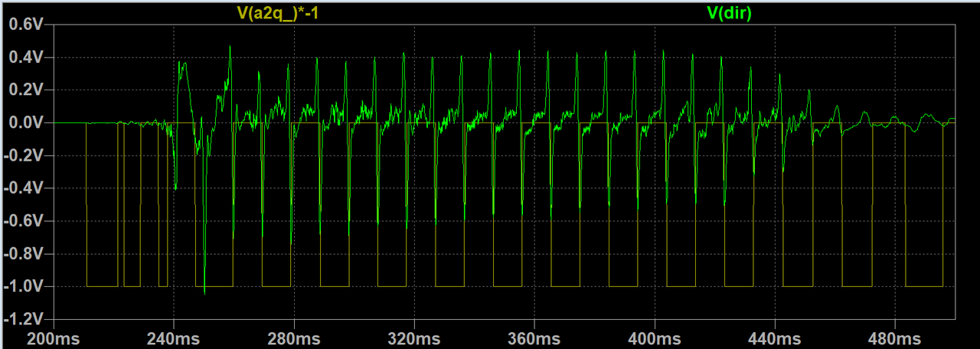Click the 360ms time axis label
This screenshot has width=980, height=349.
tap(534, 338)
